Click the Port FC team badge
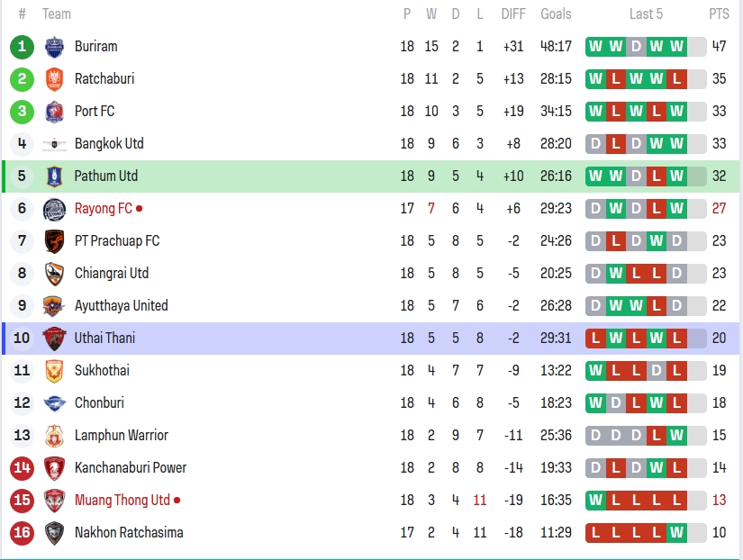 point(54,112)
